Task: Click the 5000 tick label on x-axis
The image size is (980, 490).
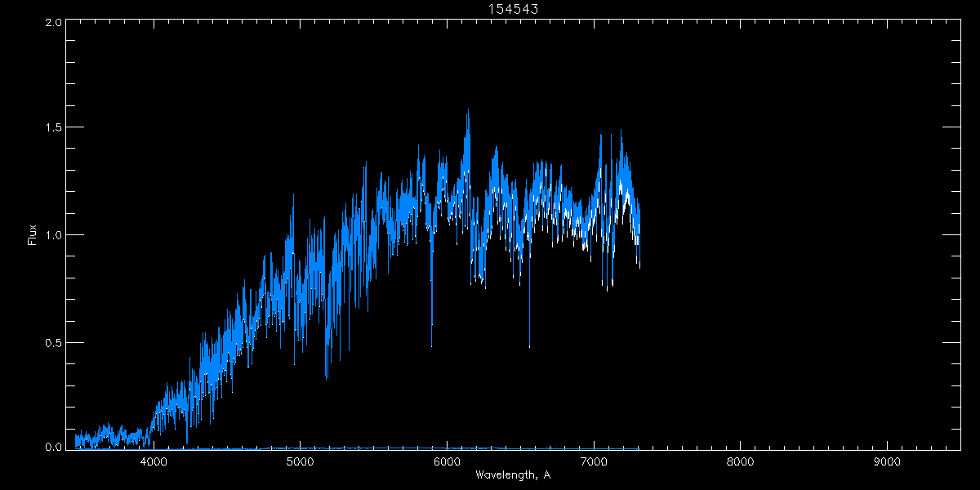Action: click(x=301, y=462)
